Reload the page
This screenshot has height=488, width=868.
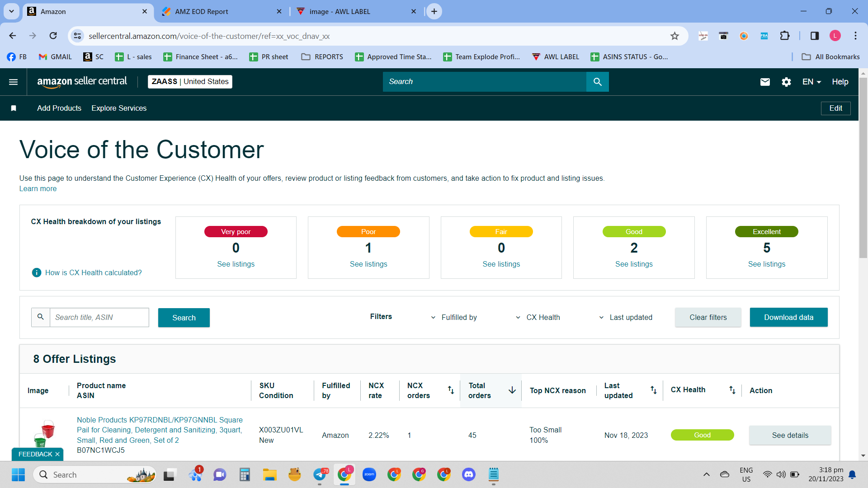click(x=53, y=36)
